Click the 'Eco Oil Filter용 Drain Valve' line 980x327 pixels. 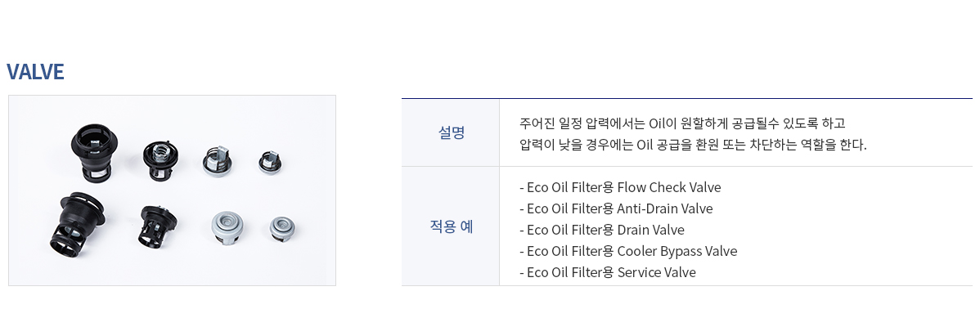pyautogui.click(x=602, y=230)
